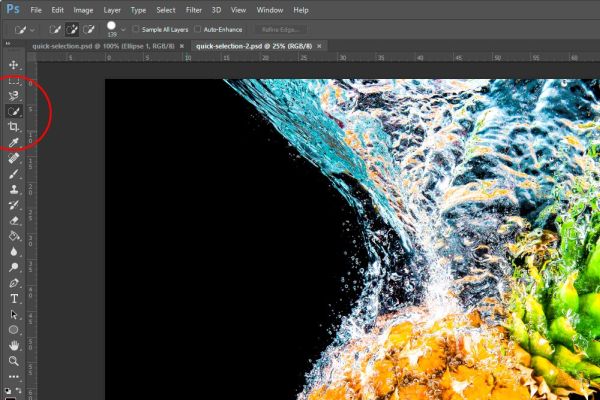Screen dimensions: 600x400
Task: Select the Eyedropper tool
Action: click(x=14, y=142)
